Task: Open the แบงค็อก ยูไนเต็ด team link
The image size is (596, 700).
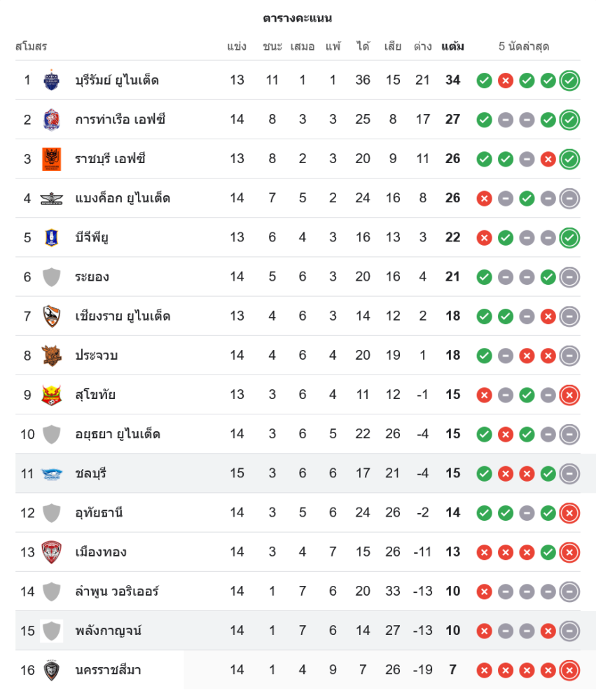Action: (123, 198)
